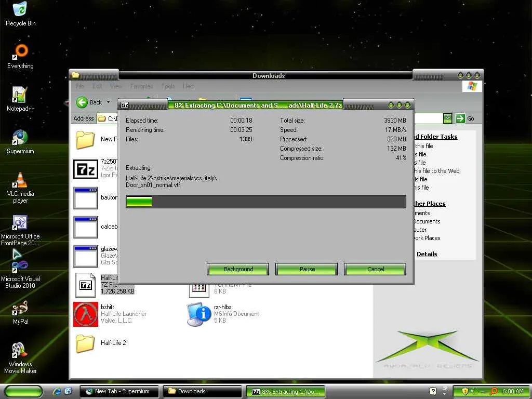Click the Half-Life 2 folder name
The image size is (532, 399).
113,343
